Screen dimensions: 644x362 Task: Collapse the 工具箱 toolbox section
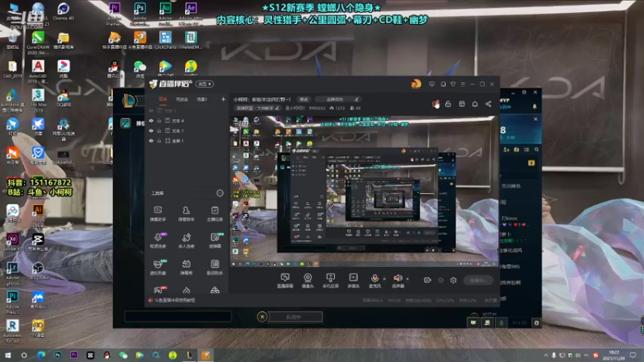coord(220,193)
